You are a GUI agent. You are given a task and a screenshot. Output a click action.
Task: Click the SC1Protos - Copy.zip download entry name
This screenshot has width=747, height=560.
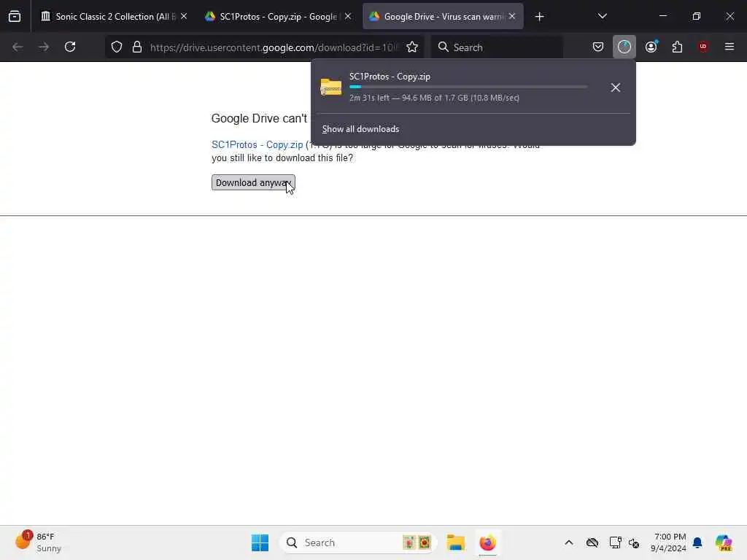point(390,77)
